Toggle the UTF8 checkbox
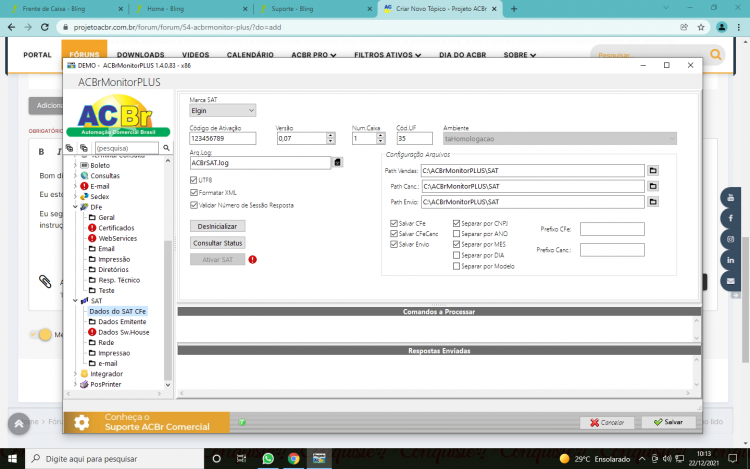Image resolution: width=750 pixels, height=469 pixels. point(194,180)
